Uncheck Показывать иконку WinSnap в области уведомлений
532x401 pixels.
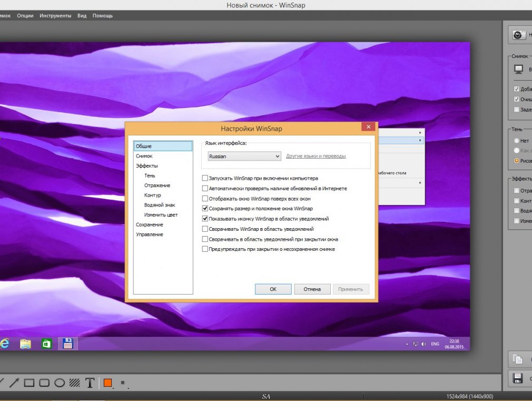[205, 219]
